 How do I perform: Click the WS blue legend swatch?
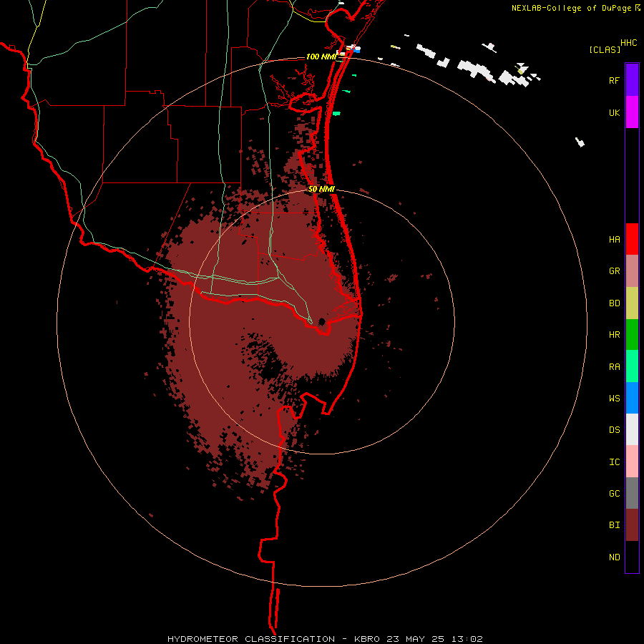(632, 398)
